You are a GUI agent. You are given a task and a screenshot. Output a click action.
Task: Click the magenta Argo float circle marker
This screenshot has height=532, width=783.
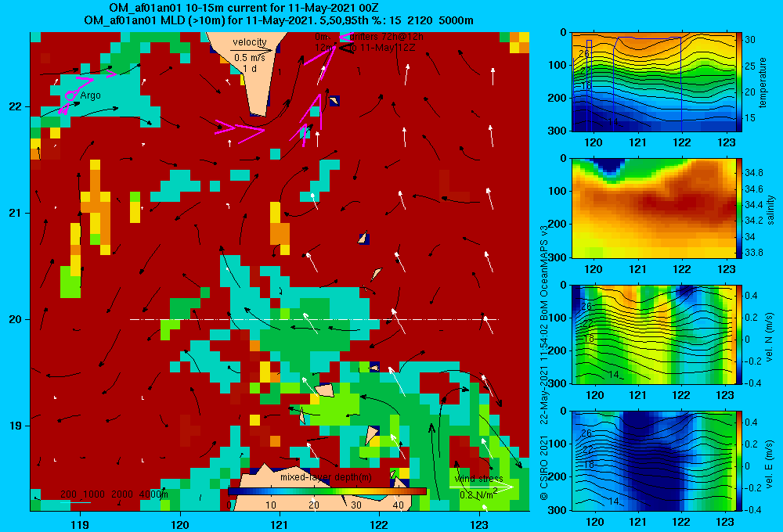[70, 95]
